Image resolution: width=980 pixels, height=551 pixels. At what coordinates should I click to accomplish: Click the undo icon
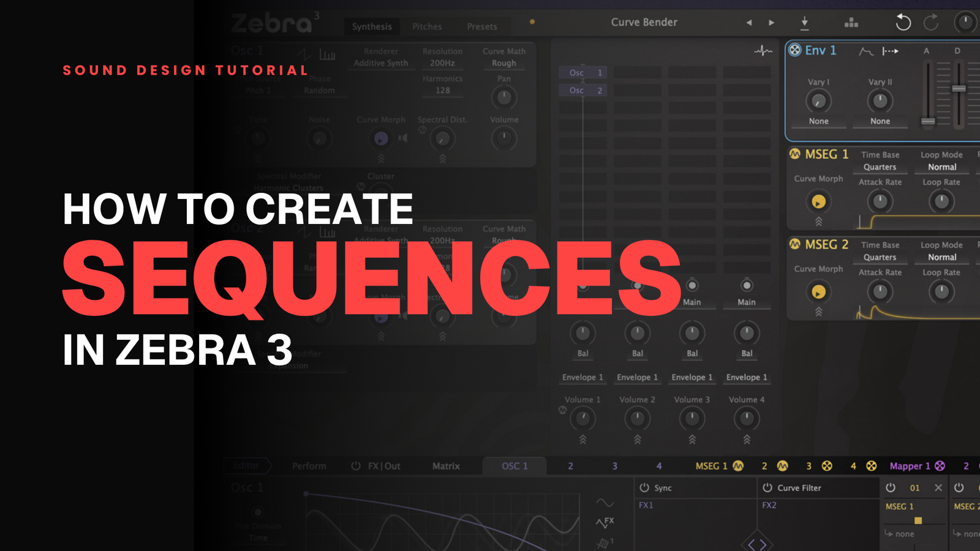coord(903,23)
